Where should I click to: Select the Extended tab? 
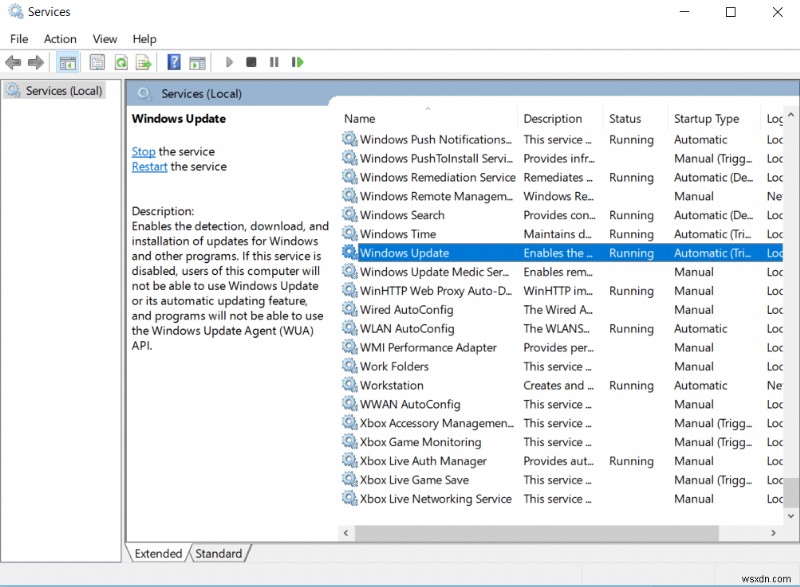[156, 553]
